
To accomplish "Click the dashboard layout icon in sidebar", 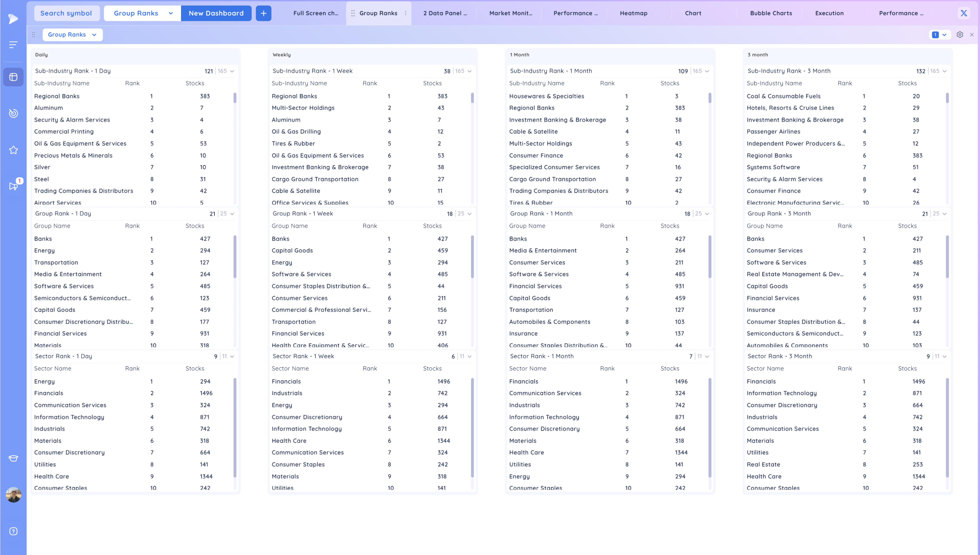I will tap(13, 77).
